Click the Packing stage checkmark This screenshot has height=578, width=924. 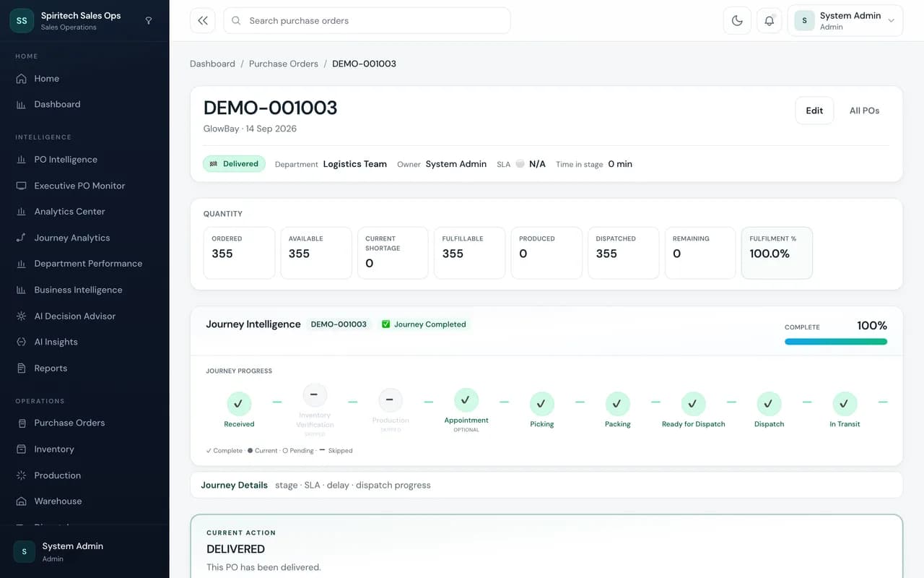[617, 404]
